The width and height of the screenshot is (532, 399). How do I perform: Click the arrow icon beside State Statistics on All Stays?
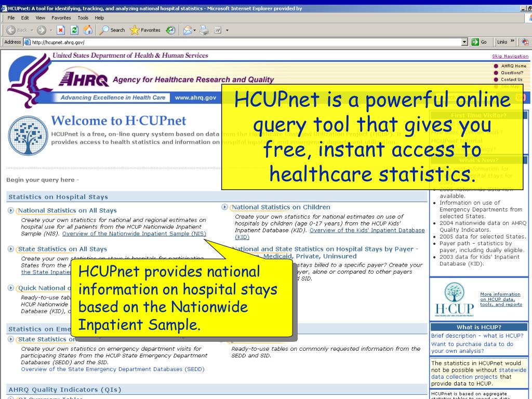click(11, 249)
